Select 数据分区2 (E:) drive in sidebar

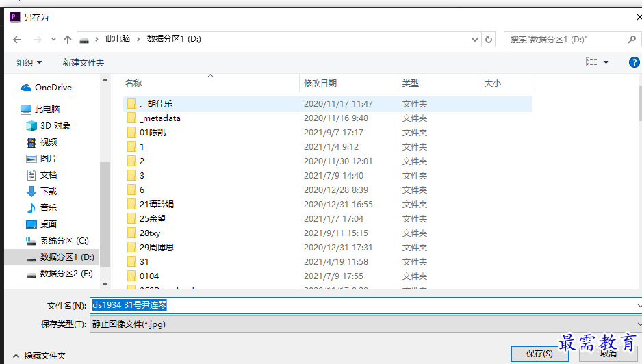click(x=60, y=274)
